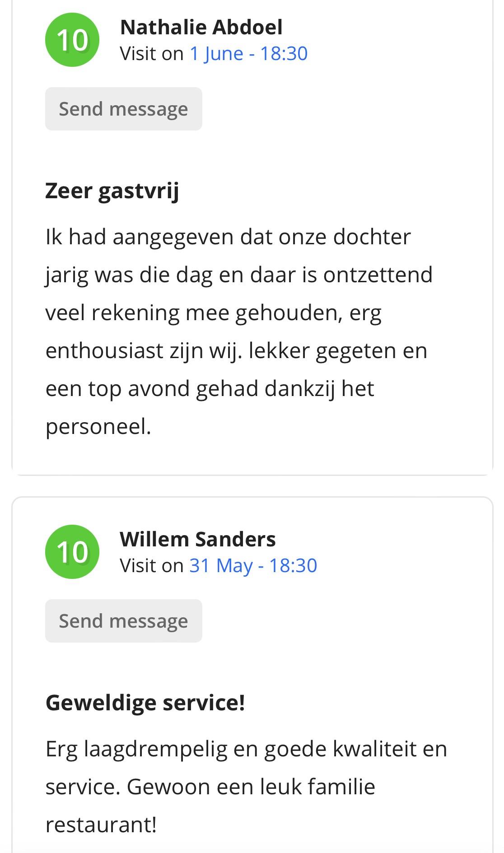This screenshot has height=853, width=504.
Task: Click the 'Visit on' label in Willem's review
Action: (x=152, y=566)
